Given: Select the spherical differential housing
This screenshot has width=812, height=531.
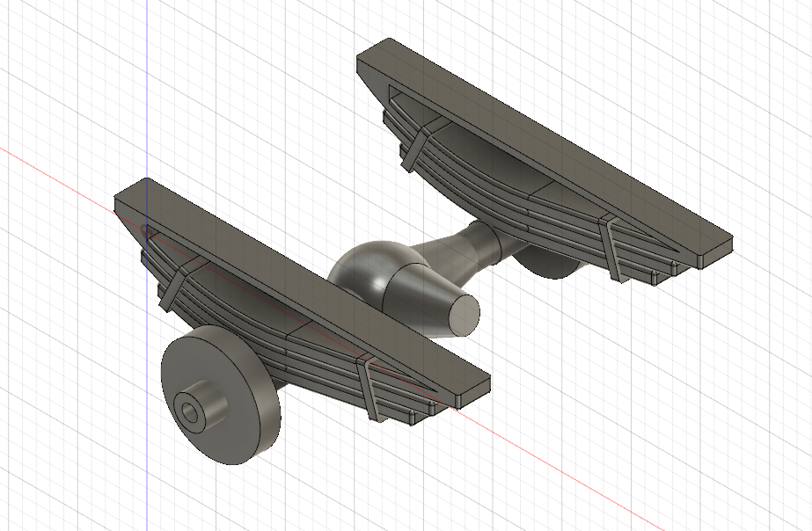Looking at the screenshot, I should point(366,270).
